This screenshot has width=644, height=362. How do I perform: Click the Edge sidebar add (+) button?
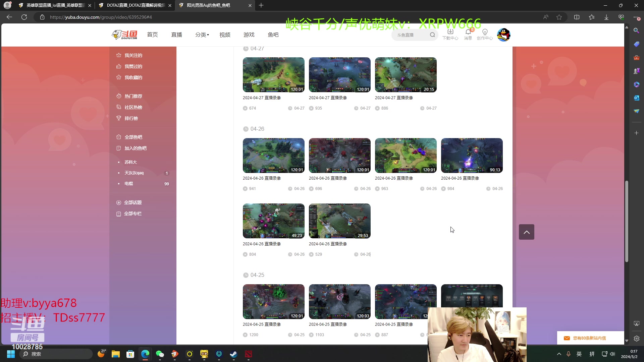coord(636,133)
